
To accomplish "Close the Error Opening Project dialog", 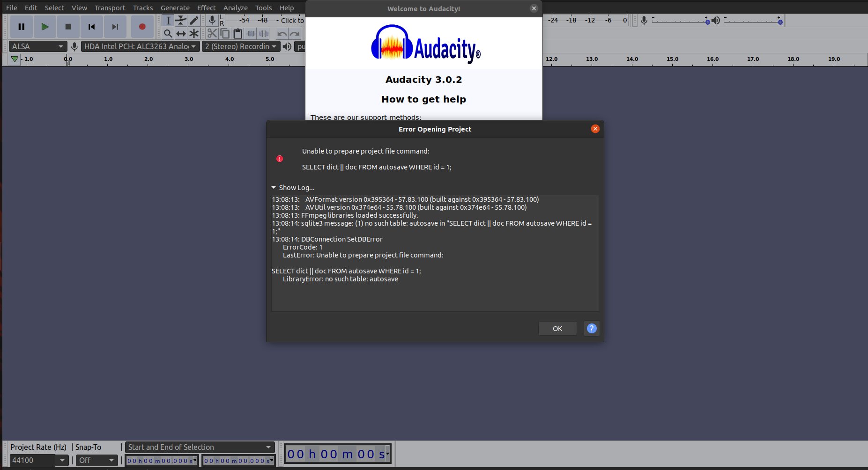I will click(595, 129).
